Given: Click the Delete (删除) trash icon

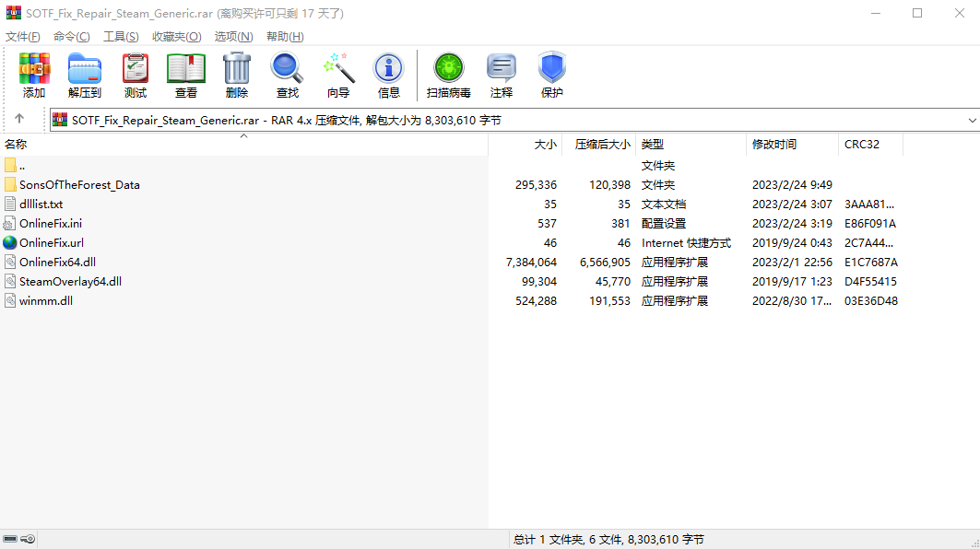Looking at the screenshot, I should click(236, 69).
